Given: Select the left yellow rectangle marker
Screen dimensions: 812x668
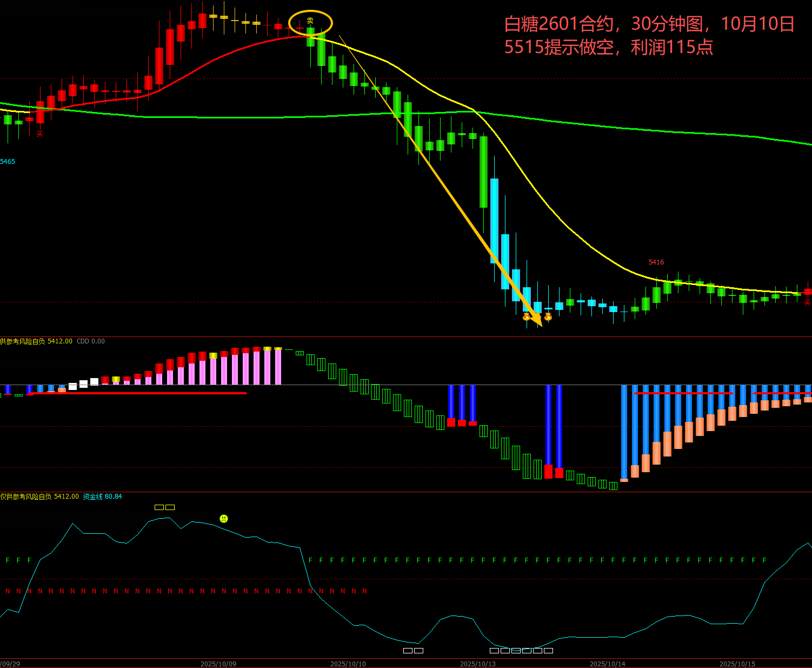Looking at the screenshot, I should [159, 507].
